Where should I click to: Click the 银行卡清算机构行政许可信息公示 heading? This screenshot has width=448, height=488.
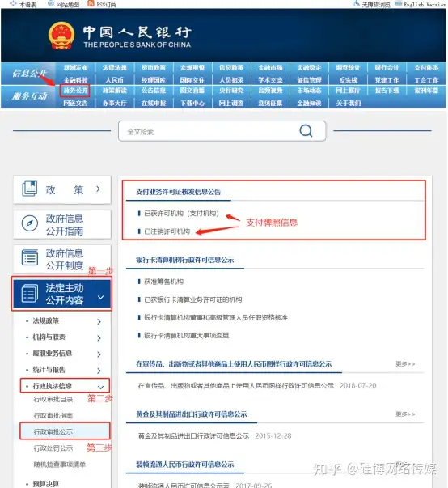coord(184,260)
